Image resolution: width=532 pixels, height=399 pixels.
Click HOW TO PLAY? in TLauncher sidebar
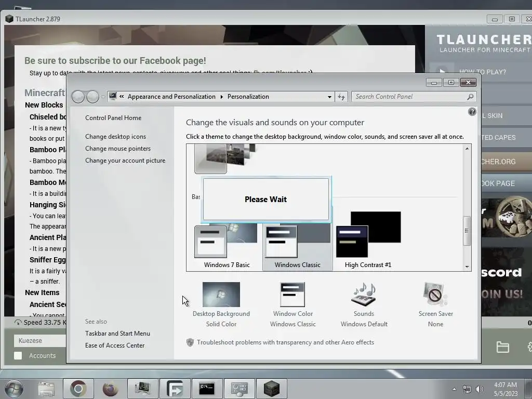point(482,72)
